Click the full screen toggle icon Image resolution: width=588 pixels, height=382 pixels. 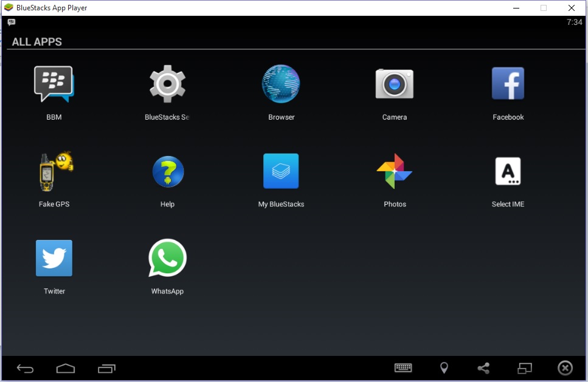(x=525, y=369)
